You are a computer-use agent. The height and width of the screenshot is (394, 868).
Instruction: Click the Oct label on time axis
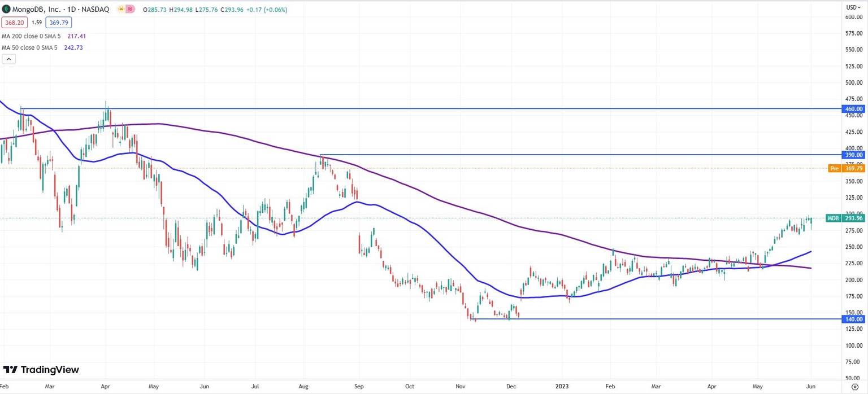410,387
